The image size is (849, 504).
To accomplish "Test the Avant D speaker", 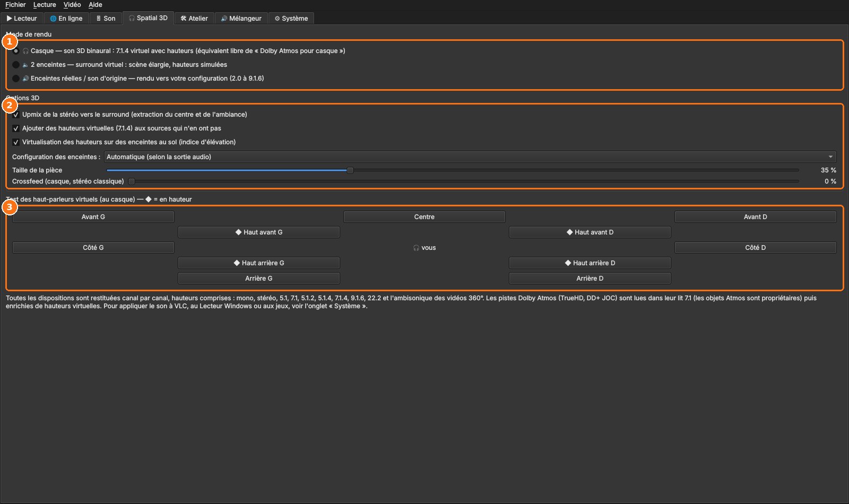I will click(x=756, y=217).
